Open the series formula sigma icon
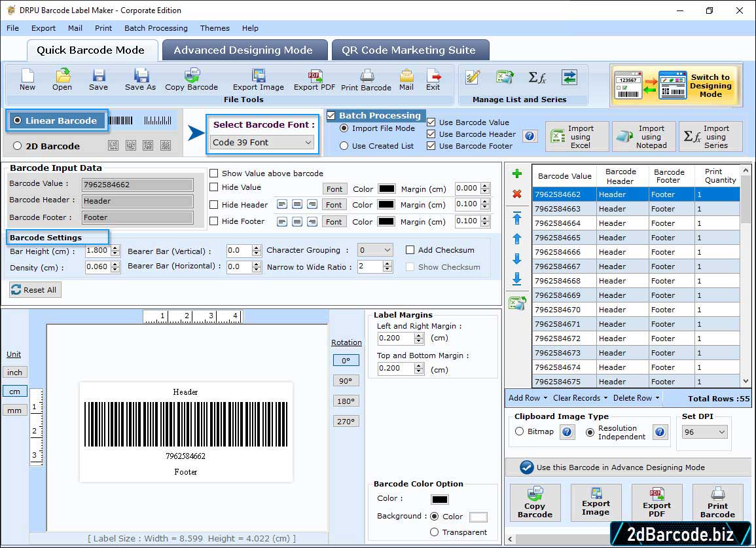This screenshot has height=548, width=756. click(537, 77)
